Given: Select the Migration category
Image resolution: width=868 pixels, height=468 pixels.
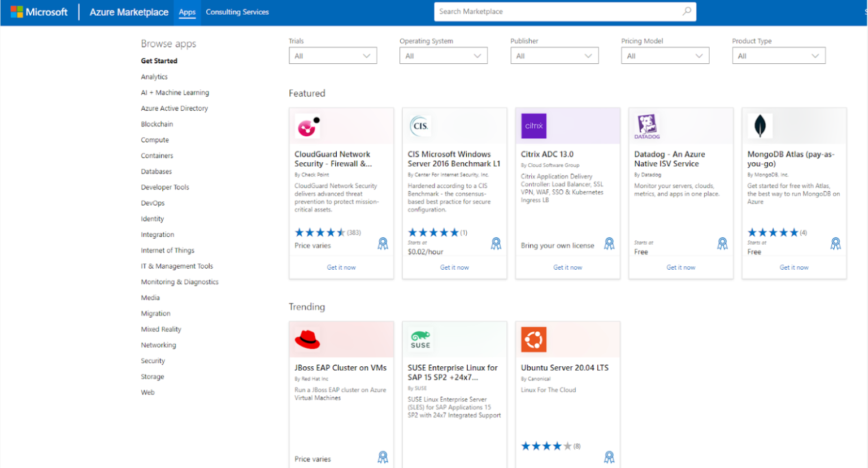Looking at the screenshot, I should tap(156, 314).
